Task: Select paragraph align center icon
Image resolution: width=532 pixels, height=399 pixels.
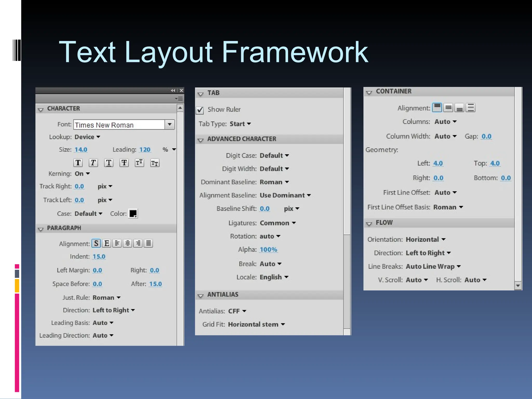Action: pyautogui.click(x=128, y=243)
